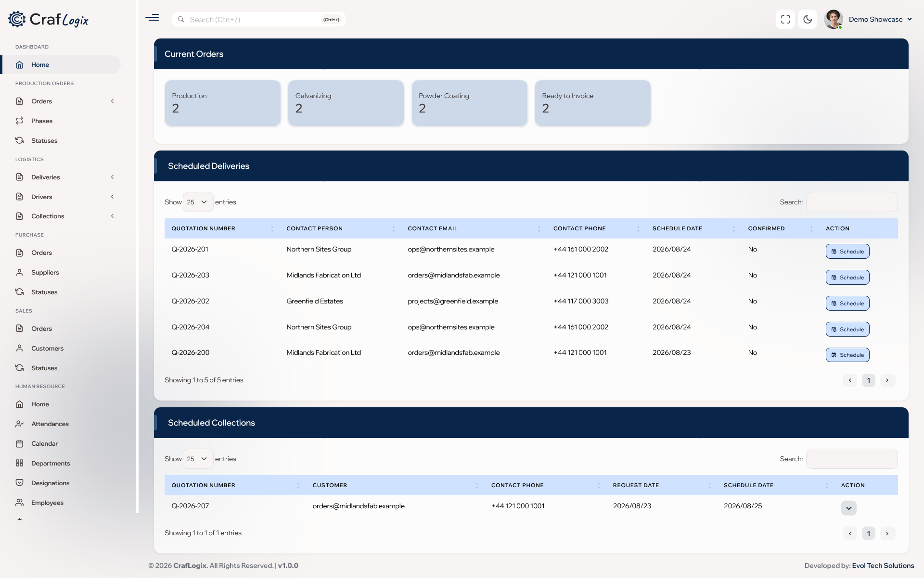
Task: Click the Designations badge icon
Action: click(20, 483)
